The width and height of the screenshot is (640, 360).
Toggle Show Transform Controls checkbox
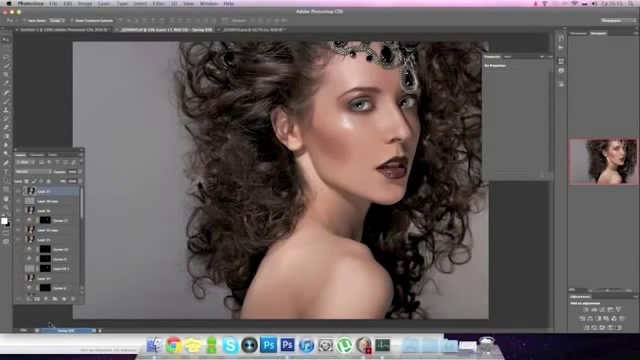tap(72, 20)
